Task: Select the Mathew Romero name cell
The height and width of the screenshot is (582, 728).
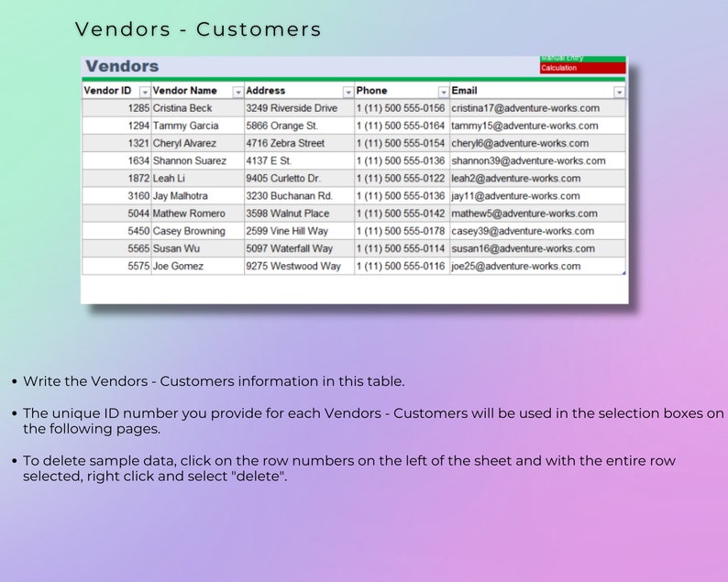Action: pyautogui.click(x=198, y=214)
